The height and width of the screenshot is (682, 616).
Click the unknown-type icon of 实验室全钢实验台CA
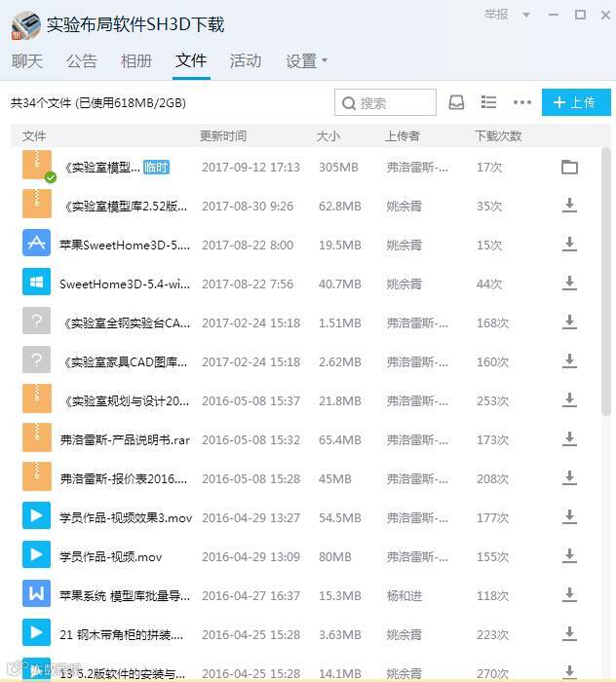pyautogui.click(x=36, y=321)
